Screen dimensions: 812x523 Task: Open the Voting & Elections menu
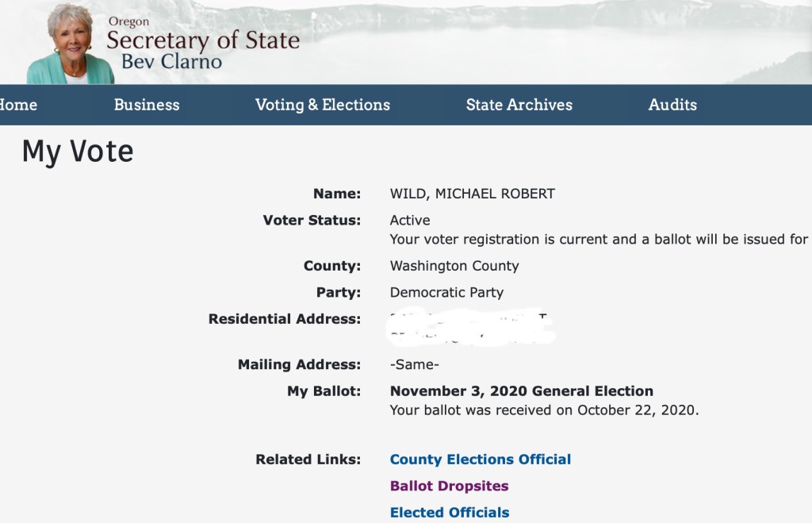click(x=323, y=105)
